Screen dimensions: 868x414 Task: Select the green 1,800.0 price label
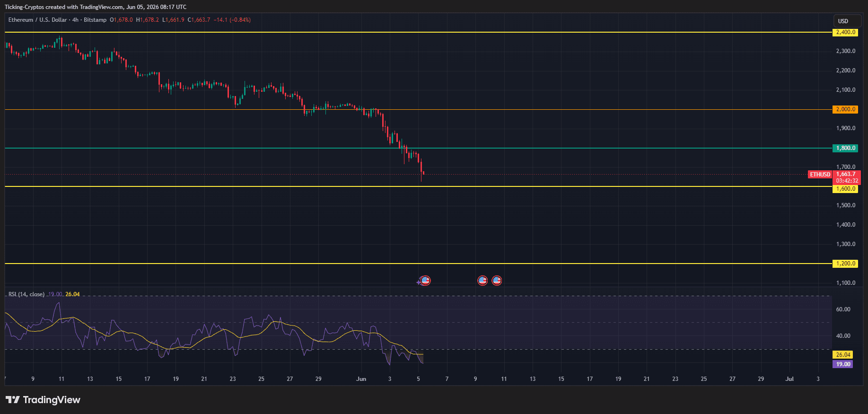pos(845,148)
